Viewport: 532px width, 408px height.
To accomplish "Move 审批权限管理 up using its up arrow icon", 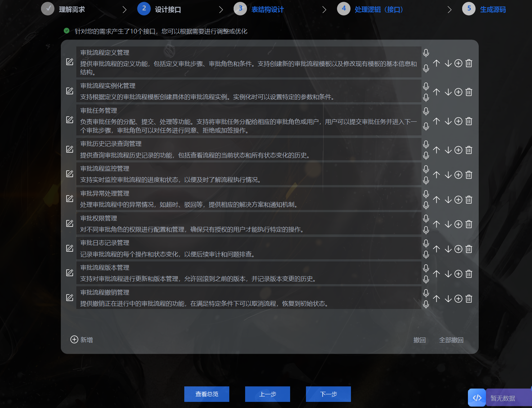I will click(x=436, y=224).
